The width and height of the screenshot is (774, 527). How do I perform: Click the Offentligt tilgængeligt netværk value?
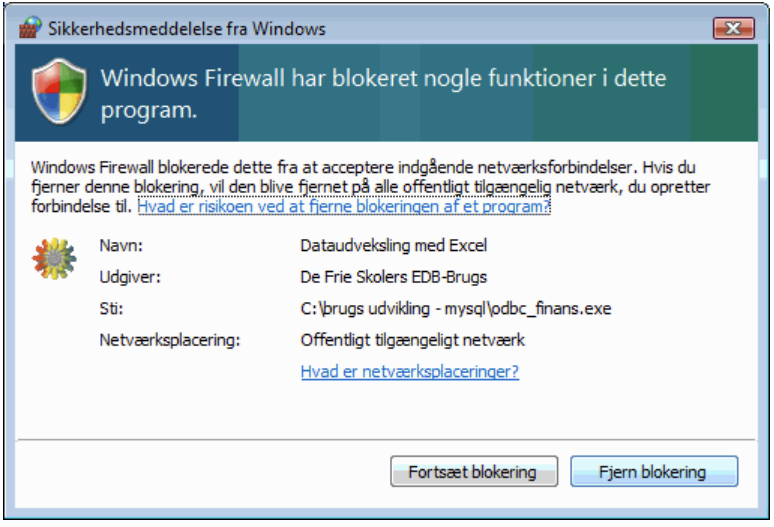[413, 340]
